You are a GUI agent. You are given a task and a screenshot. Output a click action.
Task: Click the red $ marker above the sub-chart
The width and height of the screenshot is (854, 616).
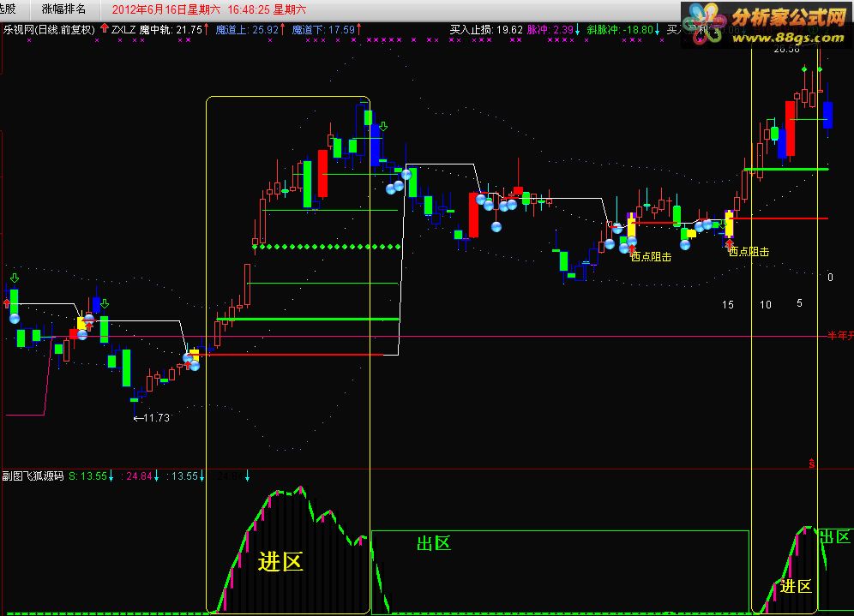pyautogui.click(x=811, y=463)
